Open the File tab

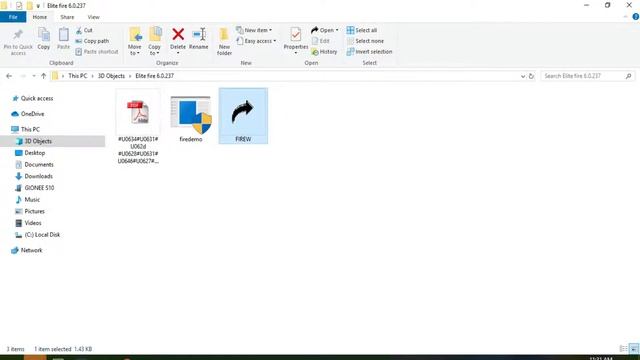click(x=13, y=17)
